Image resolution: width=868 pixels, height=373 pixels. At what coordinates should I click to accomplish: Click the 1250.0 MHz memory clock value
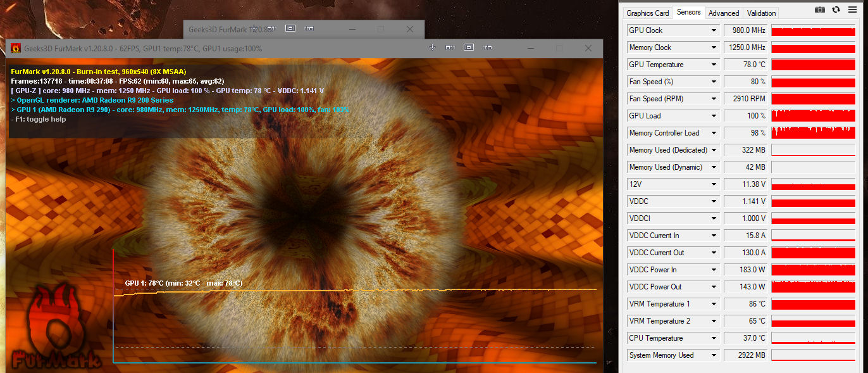(x=746, y=47)
